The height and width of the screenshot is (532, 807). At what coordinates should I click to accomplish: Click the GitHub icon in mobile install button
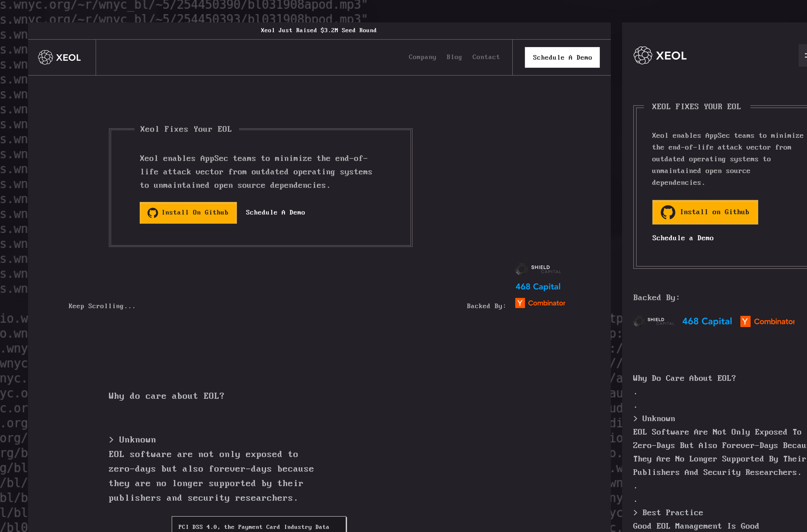(x=667, y=213)
